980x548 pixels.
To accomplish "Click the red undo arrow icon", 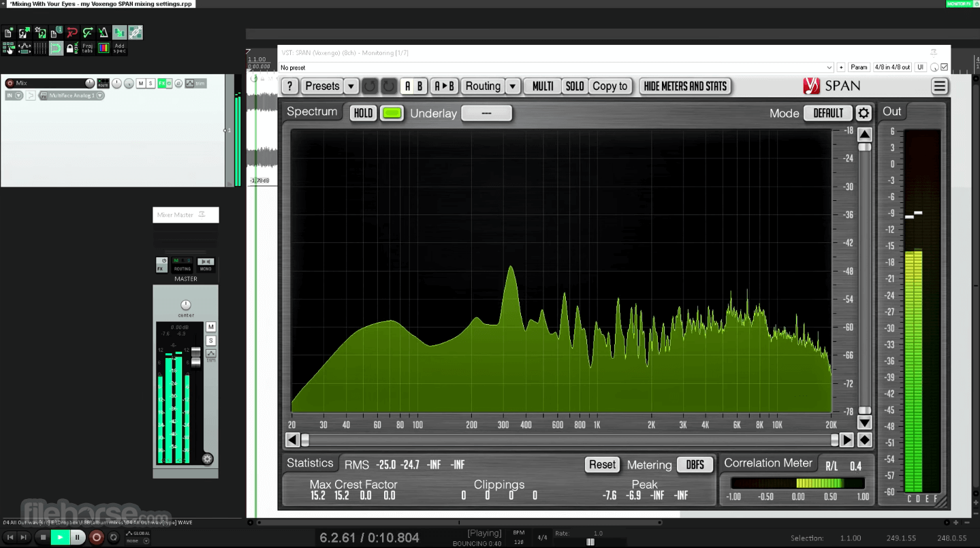I will click(72, 33).
